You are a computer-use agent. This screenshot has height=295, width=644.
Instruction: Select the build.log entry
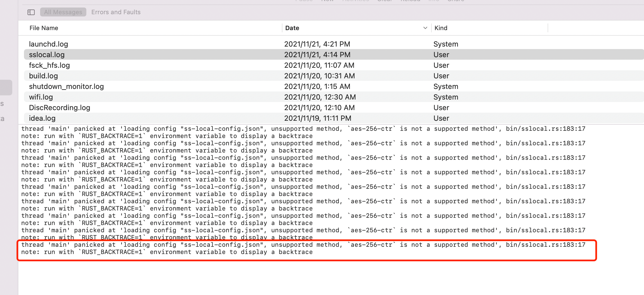point(43,76)
